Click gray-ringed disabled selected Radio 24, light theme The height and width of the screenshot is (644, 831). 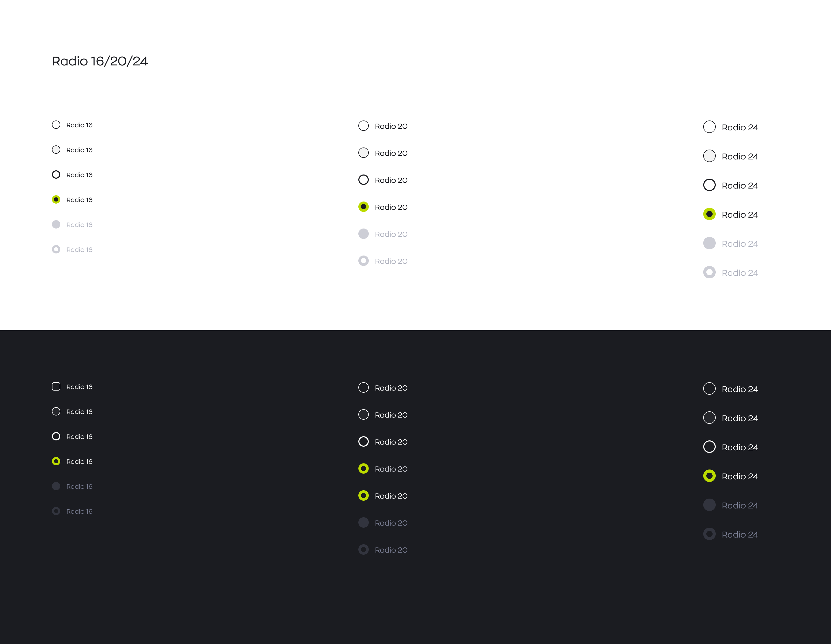[709, 272]
